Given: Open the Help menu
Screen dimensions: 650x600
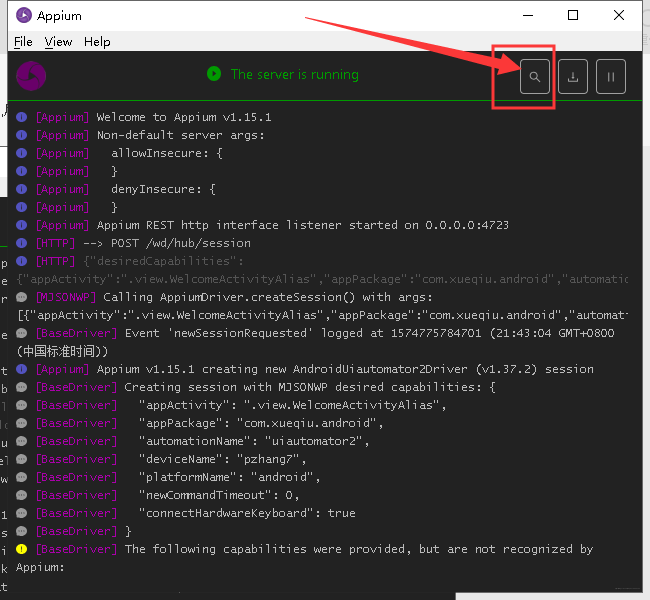Looking at the screenshot, I should click(97, 42).
